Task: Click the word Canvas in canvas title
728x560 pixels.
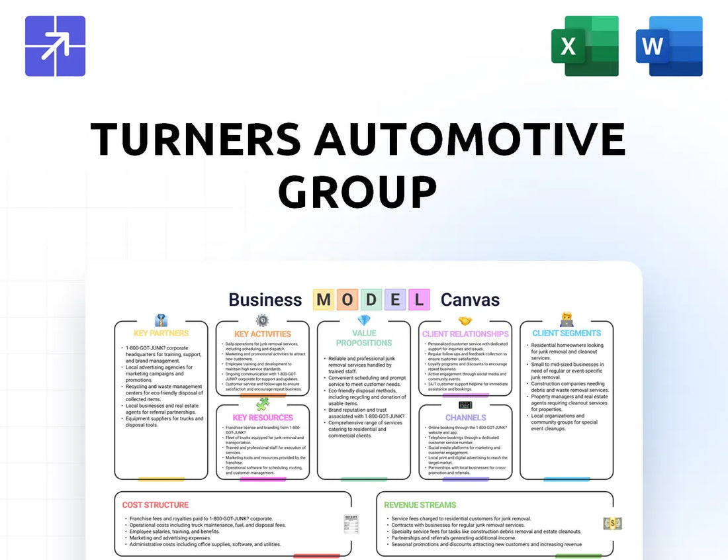Action: pos(471,300)
